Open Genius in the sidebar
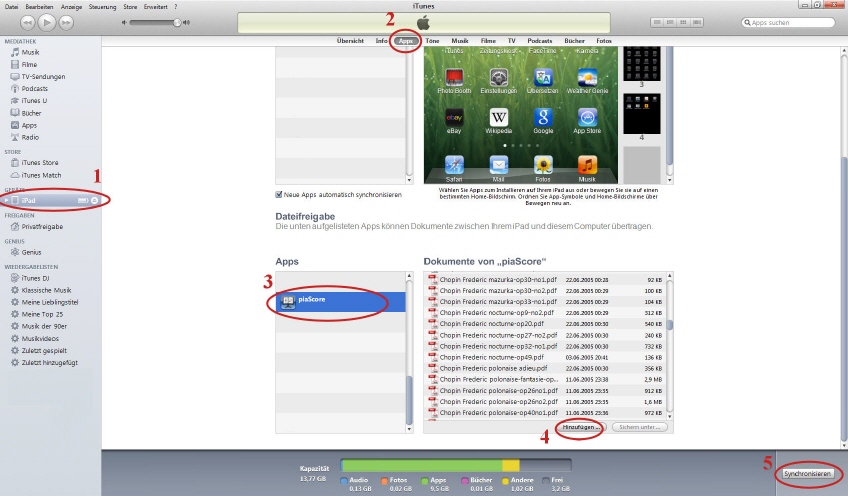Viewport: 848px width, 496px height. point(31,252)
